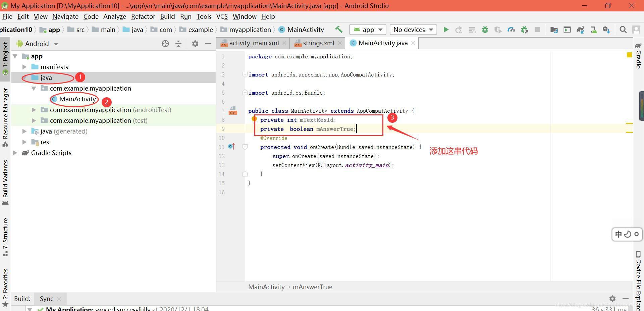Click the Debug app bug icon
Image resolution: width=644 pixels, height=311 pixels.
[x=485, y=30]
